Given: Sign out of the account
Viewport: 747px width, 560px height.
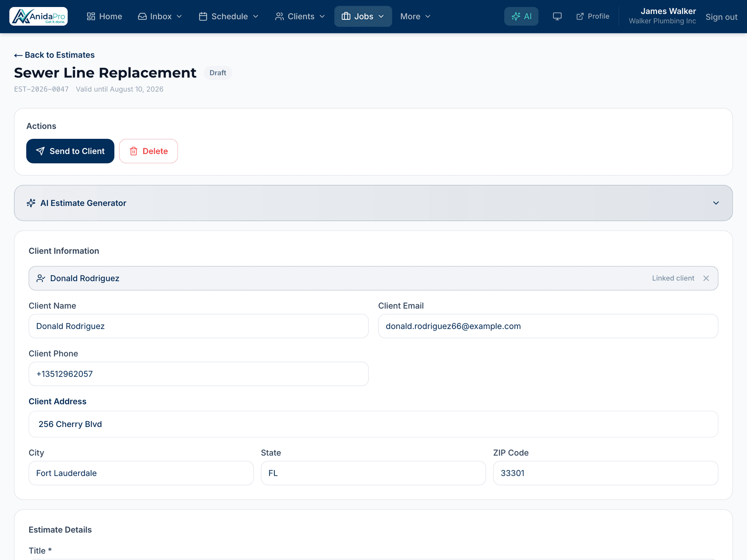Looking at the screenshot, I should (721, 17).
